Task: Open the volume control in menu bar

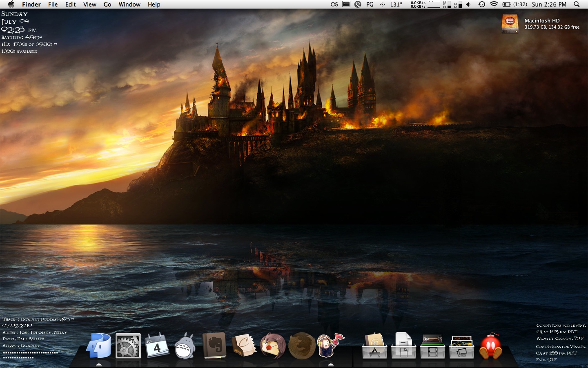Action: coord(468,4)
